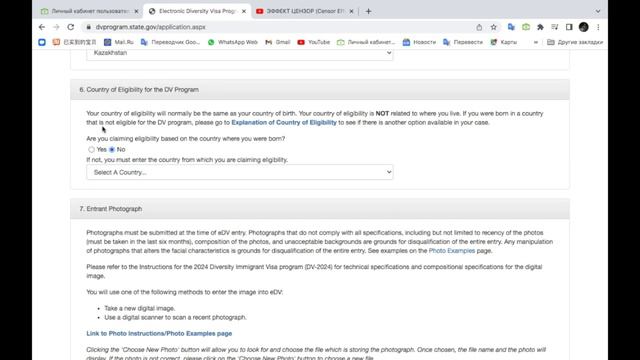Open the Mail.Ru bookmark
Viewport: 640px width, 360px height.
(119, 42)
